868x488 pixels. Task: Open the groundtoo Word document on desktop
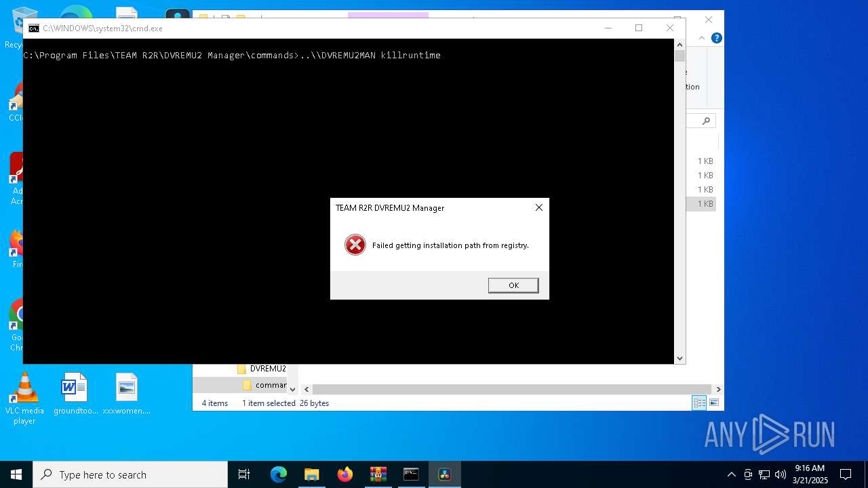coord(75,394)
